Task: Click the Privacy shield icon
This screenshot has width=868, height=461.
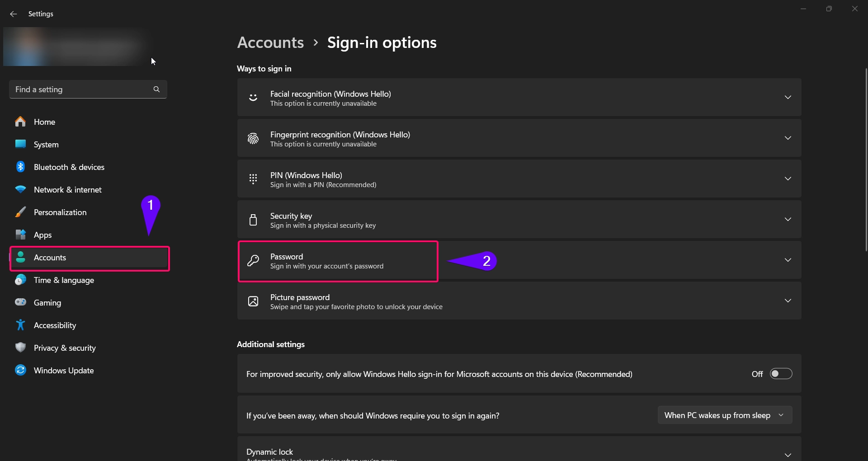Action: click(x=20, y=347)
